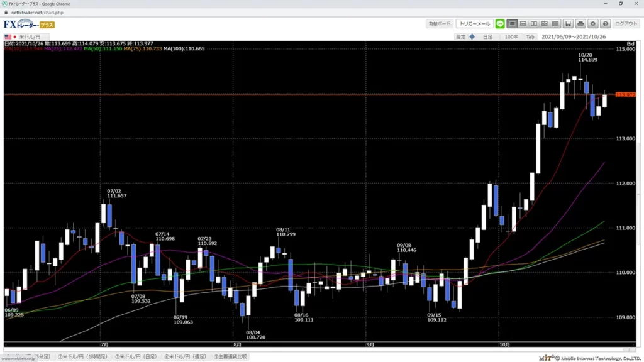Open the 主要通貨比較 bottom tab

click(231, 356)
